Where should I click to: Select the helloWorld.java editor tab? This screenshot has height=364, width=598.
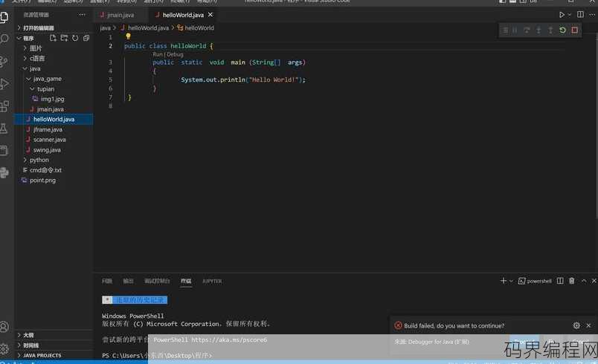tap(183, 15)
